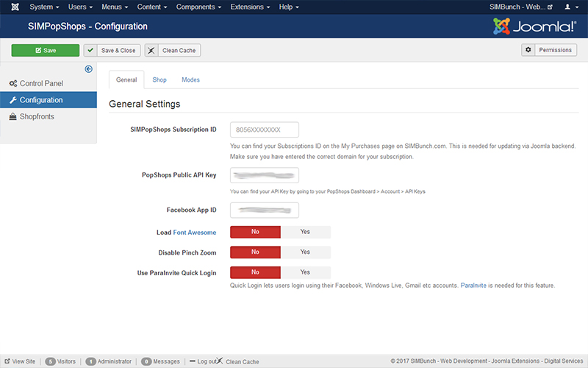Click the Permissions button
The image size is (588, 368).
pos(549,50)
